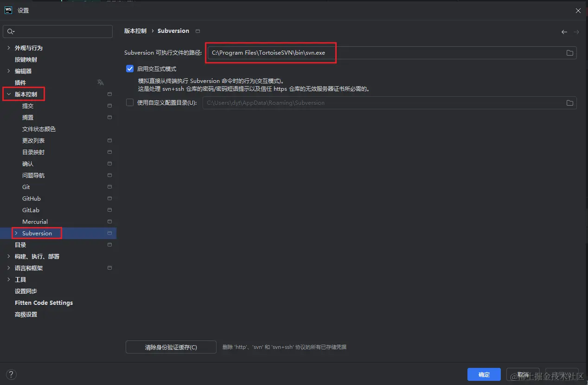Browse custom config directory folder icon

[569, 103]
